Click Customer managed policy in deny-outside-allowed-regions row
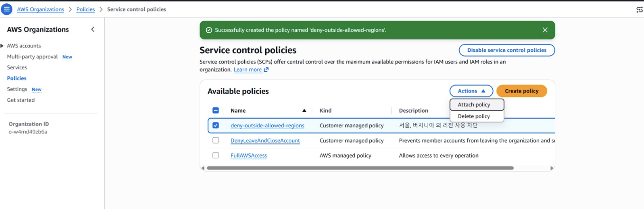 [x=351, y=125]
